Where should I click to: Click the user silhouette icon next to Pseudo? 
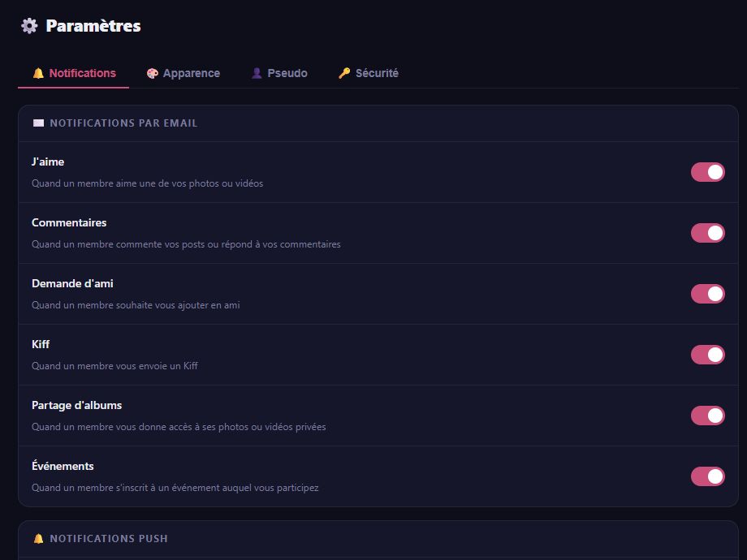(257, 73)
